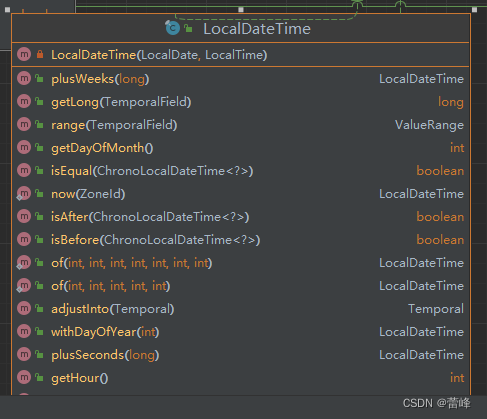
Task: Select the LocalDateTime(LocalDate, LocalTime) constructor
Action: point(159,55)
